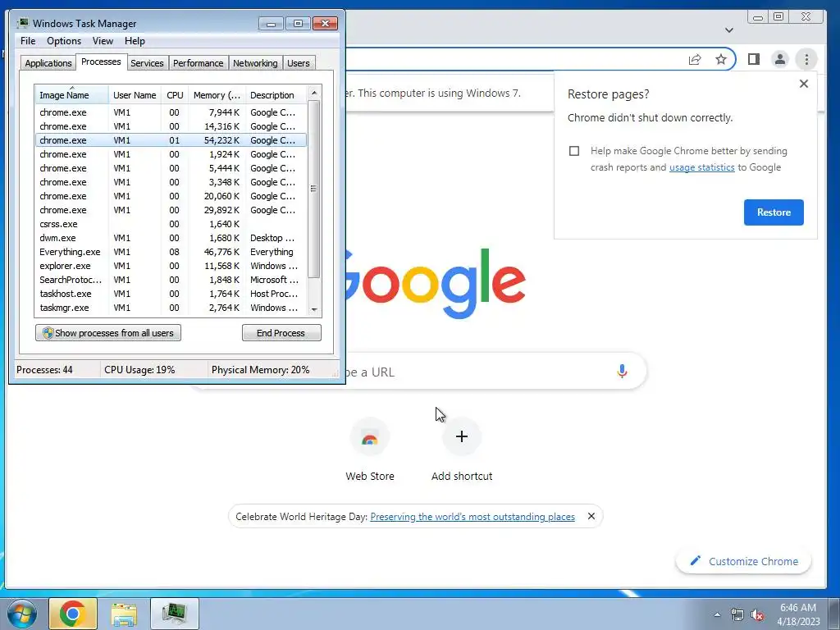
Task: Show hidden system tray icons
Action: [x=717, y=614]
